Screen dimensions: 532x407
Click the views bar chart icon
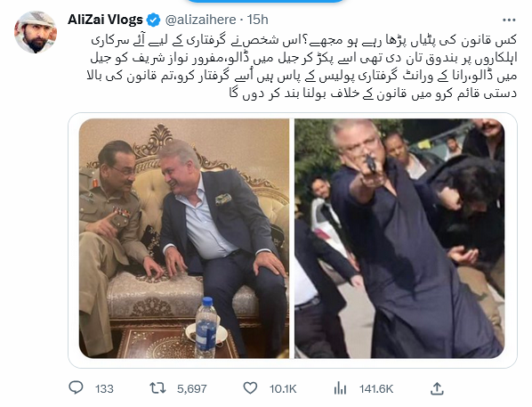coord(340,388)
